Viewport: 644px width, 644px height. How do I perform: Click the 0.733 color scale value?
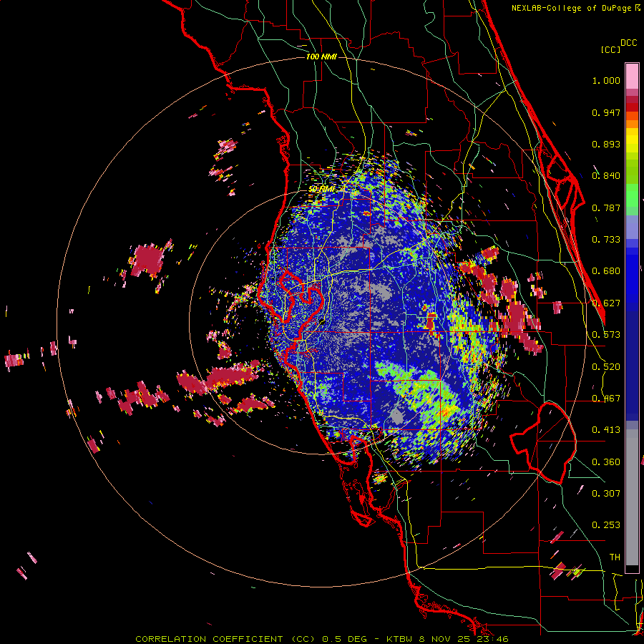point(606,240)
